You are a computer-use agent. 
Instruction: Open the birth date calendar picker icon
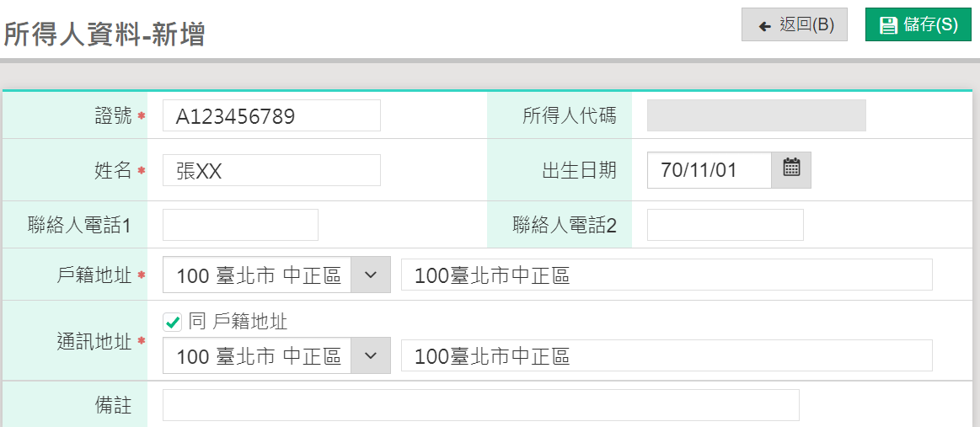pos(791,169)
